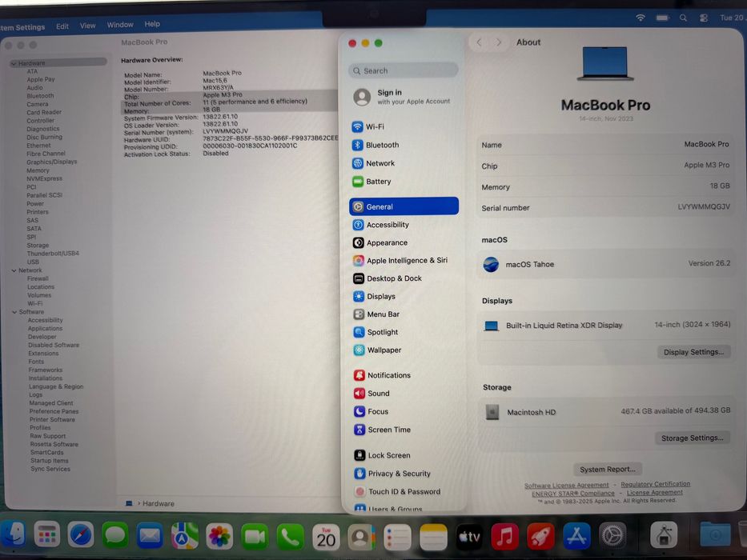This screenshot has height=560, width=747.
Task: Open Calendar from the Dock
Action: pos(326,537)
